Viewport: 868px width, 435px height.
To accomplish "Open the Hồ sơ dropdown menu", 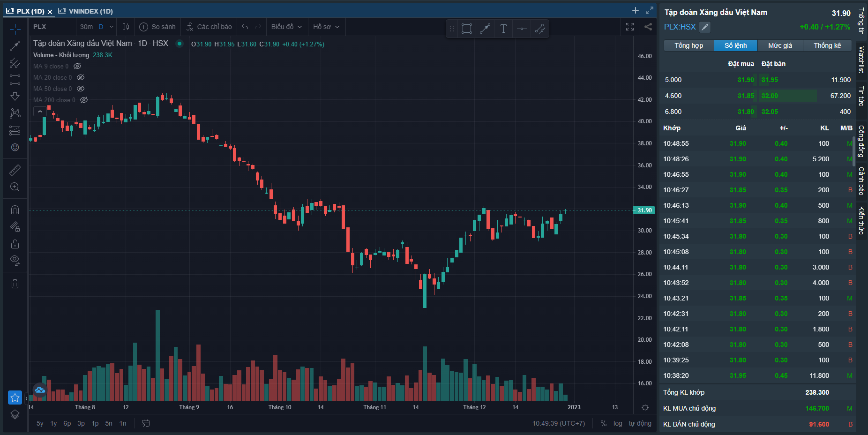I will 326,27.
